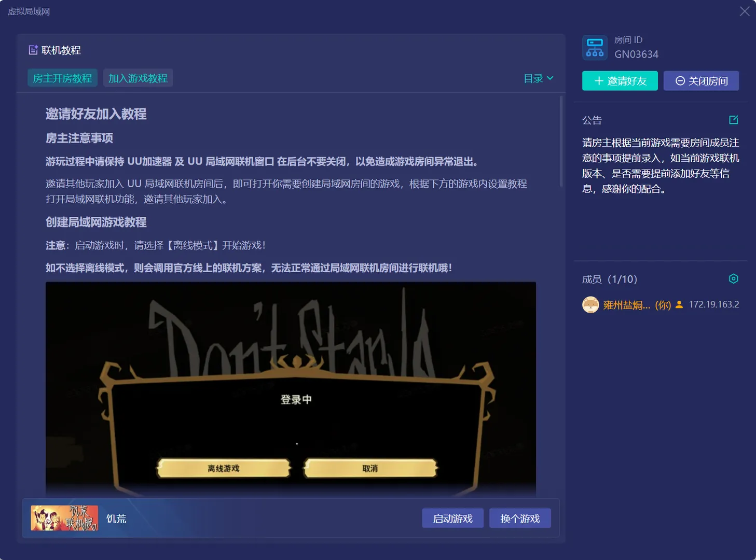The width and height of the screenshot is (756, 560).
Task: Click the 邀请好友 button
Action: coord(620,81)
